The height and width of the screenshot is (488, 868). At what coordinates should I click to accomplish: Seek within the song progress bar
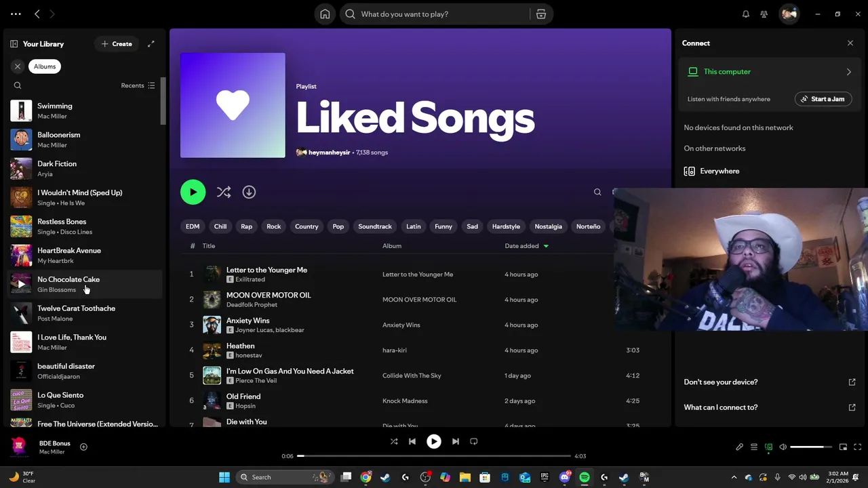[x=434, y=456]
